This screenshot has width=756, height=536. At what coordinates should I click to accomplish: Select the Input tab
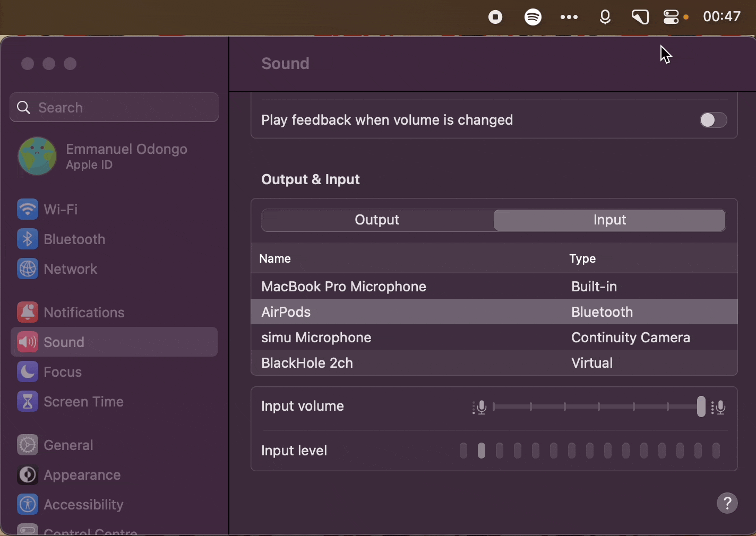tap(609, 220)
